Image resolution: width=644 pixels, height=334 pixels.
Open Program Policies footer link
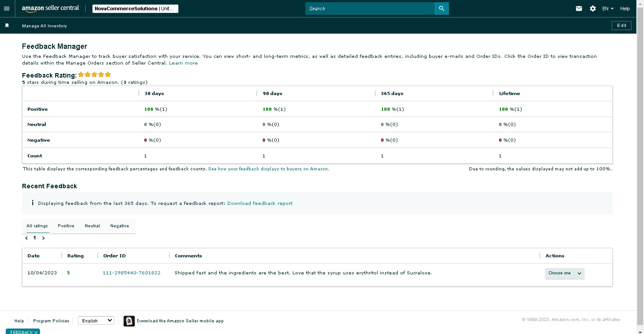51,321
